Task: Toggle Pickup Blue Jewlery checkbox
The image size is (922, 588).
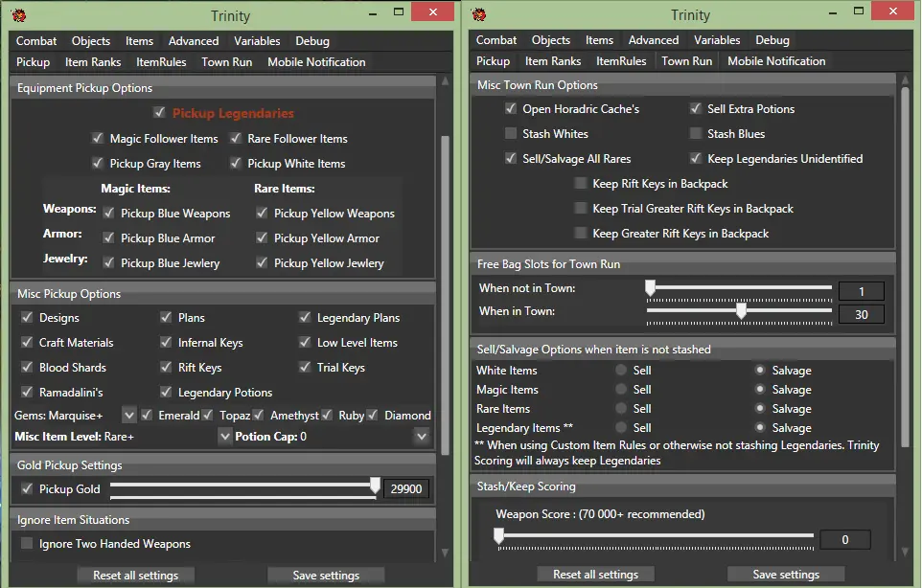Action: 109,262
